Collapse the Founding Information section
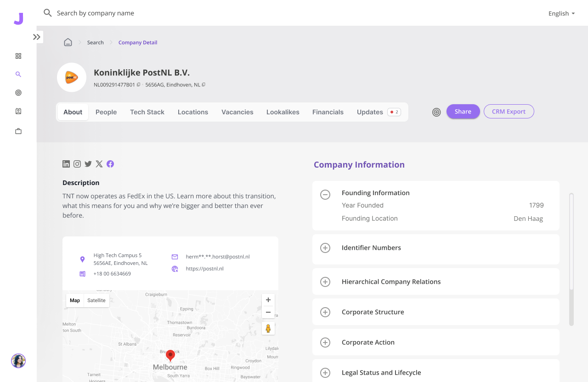588x382 pixels. coord(325,195)
